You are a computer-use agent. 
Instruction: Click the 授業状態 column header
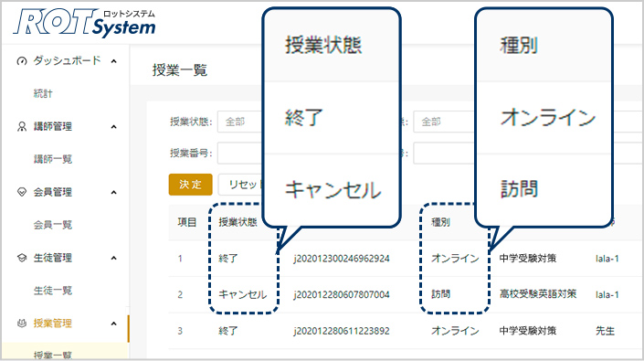click(x=238, y=222)
